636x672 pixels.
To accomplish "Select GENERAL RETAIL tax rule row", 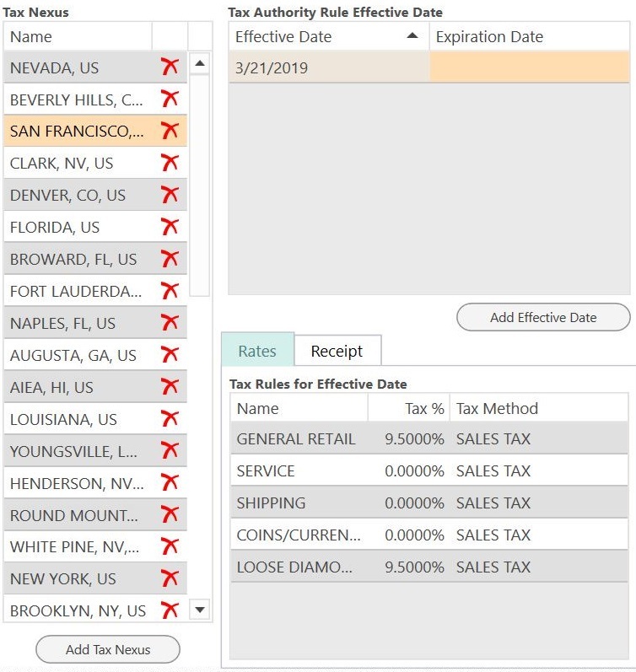I will [428, 438].
